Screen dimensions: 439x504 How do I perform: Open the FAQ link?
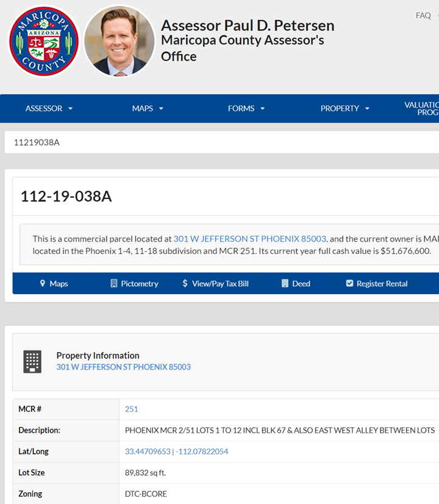(x=423, y=15)
